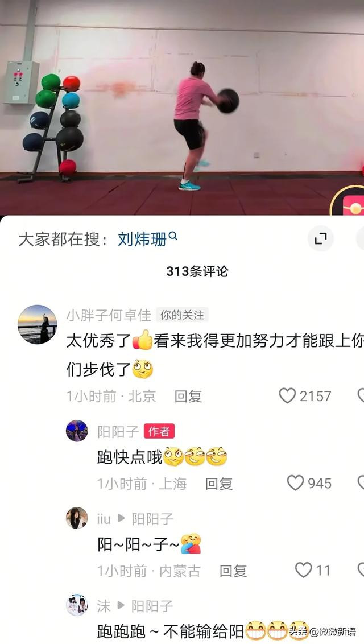364x644 pixels.
Task: Reply to iiu's comment from 内蒙古
Action: 233,571
